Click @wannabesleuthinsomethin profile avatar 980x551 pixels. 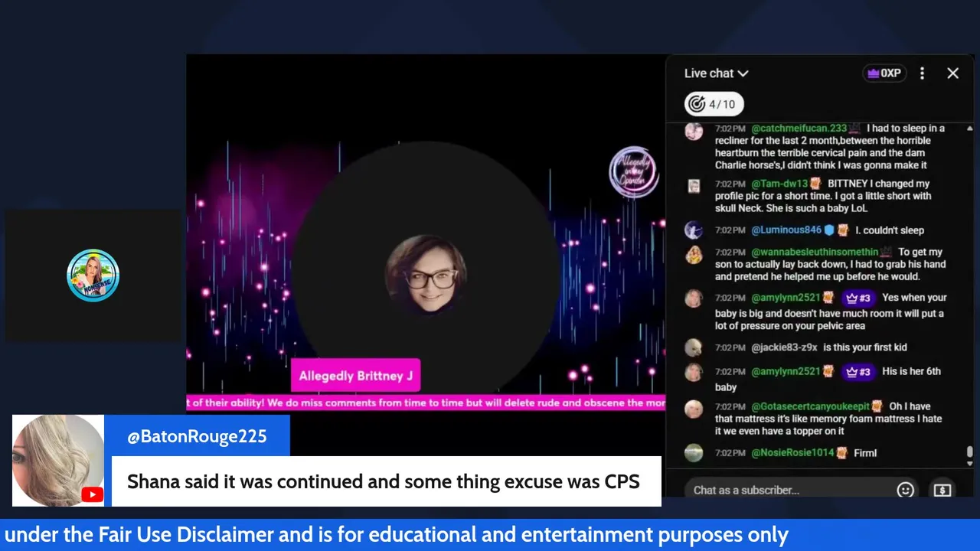[x=694, y=254]
